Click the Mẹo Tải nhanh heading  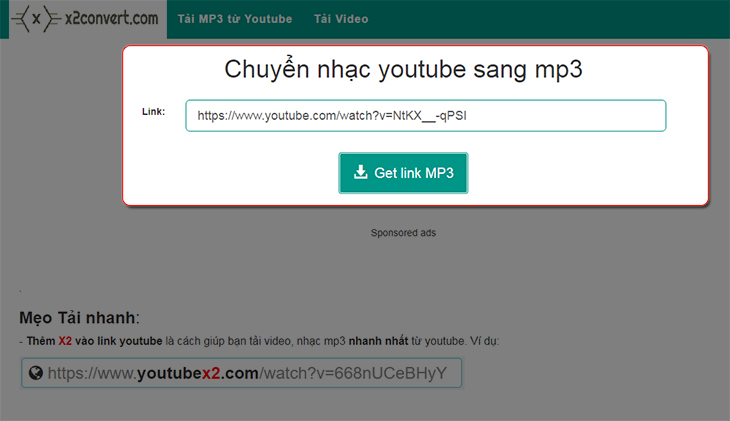click(x=79, y=318)
